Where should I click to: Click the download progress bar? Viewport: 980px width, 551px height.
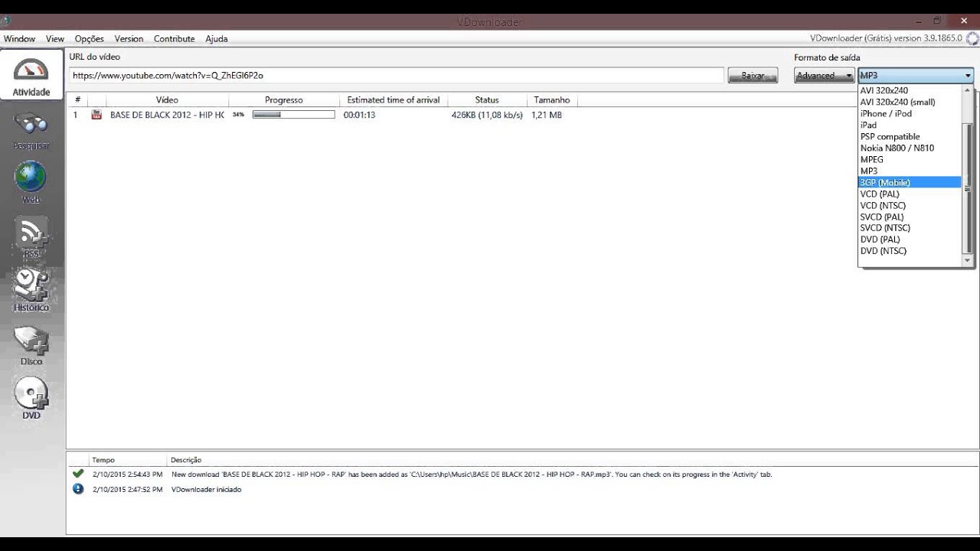tap(294, 115)
